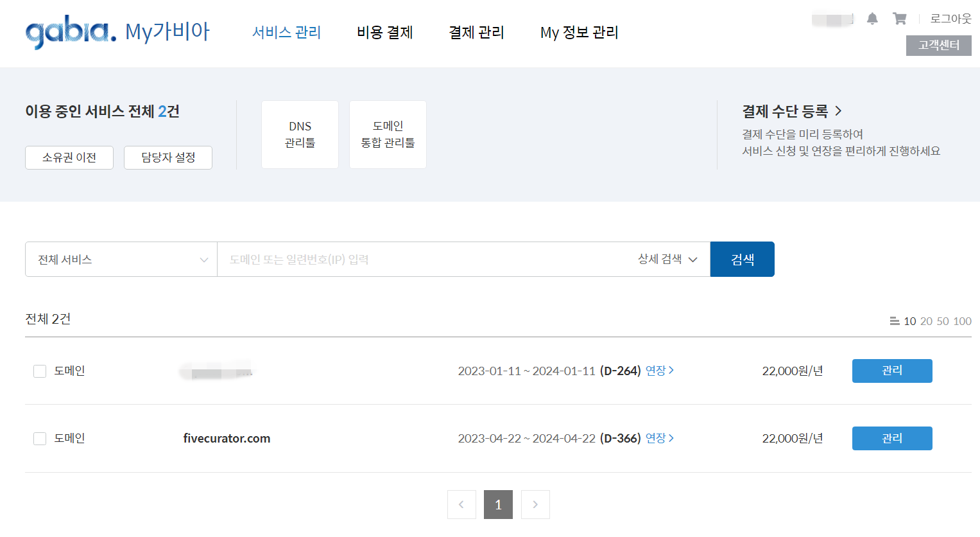
Task: Open the 도메인 통합 관리툴 shortcut
Action: (388, 134)
